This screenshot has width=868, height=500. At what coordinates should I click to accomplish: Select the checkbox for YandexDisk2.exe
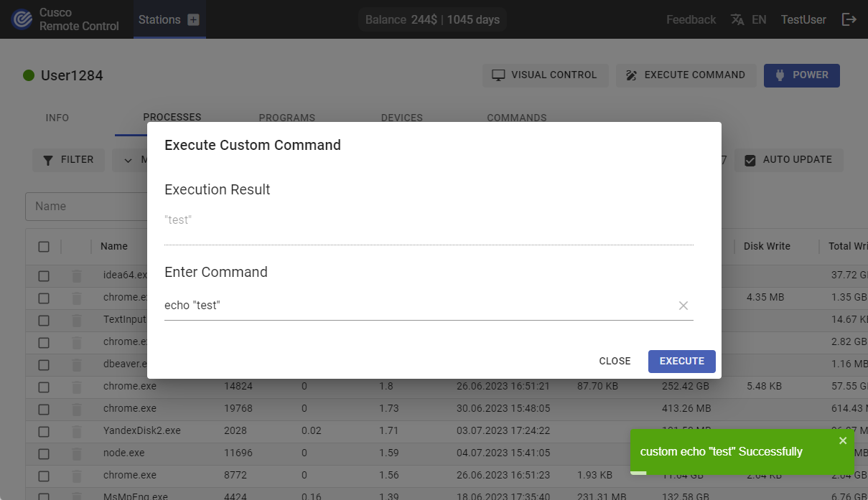(x=44, y=431)
